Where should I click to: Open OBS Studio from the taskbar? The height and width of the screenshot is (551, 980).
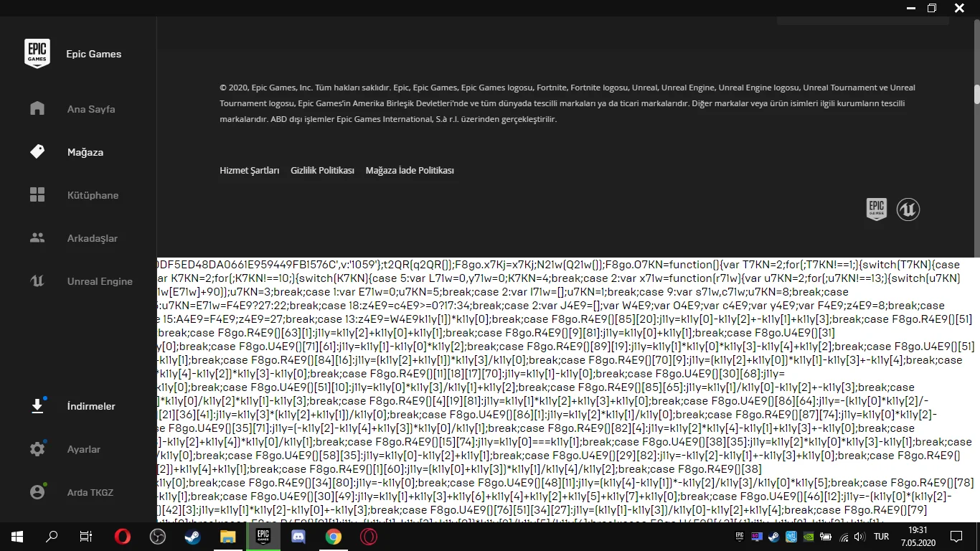point(158,537)
